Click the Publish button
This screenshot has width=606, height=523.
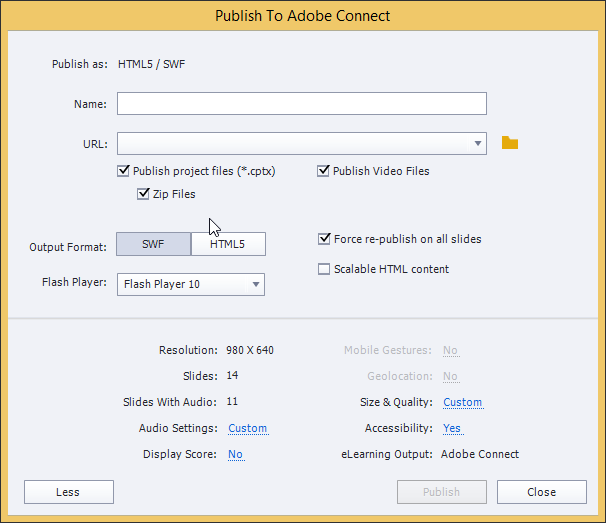[442, 492]
